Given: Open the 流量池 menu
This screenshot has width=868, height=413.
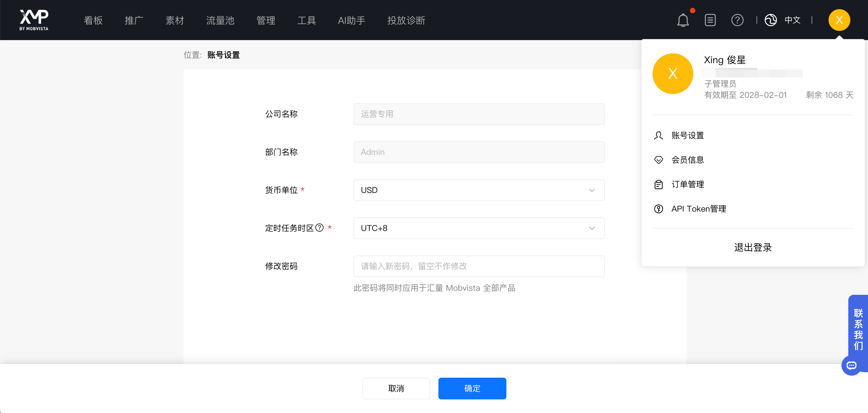Looking at the screenshot, I should coord(220,20).
